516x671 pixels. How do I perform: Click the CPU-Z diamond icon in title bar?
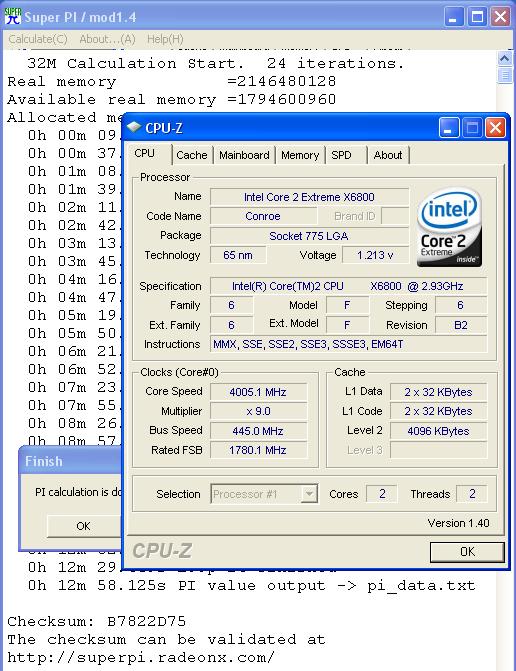coord(134,127)
